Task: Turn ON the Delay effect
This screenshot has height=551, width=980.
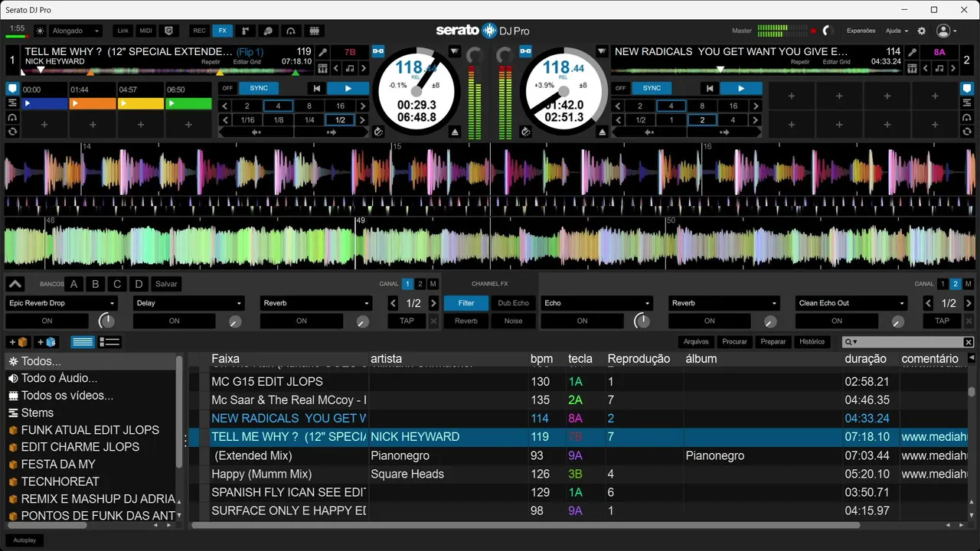Action: [x=175, y=321]
